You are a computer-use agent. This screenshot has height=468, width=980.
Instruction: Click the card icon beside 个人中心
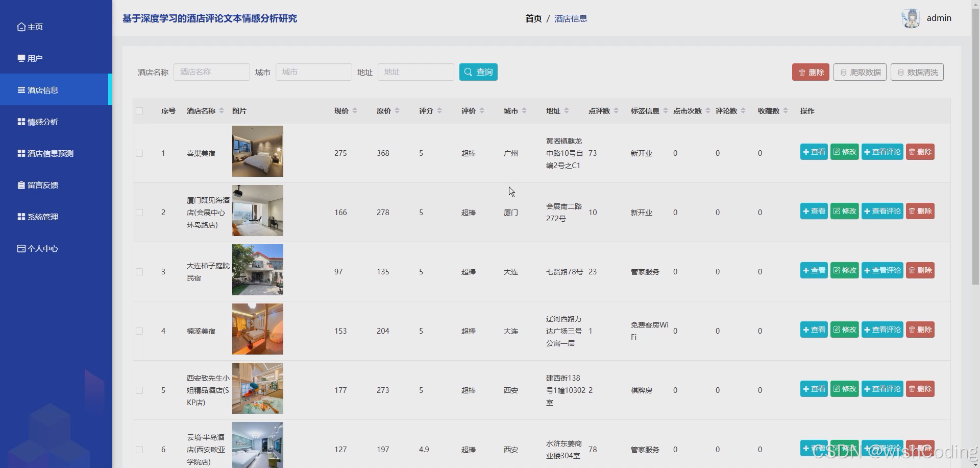point(21,248)
